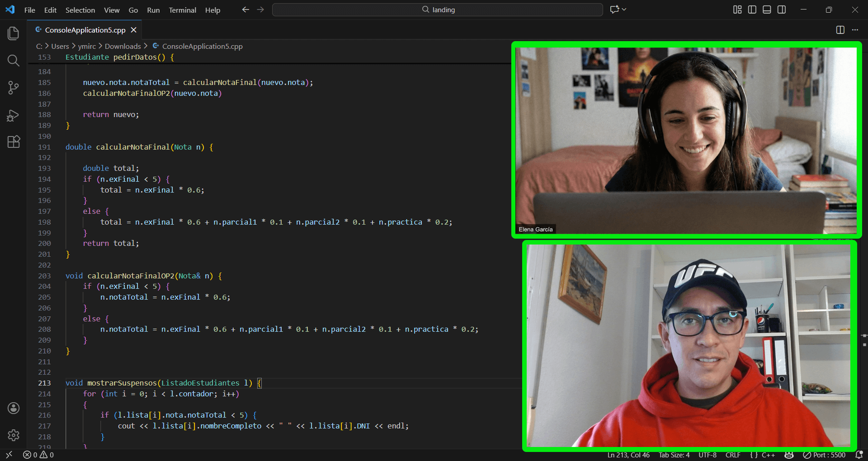Open the Search view in activity bar
The image size is (868, 461).
click(14, 61)
